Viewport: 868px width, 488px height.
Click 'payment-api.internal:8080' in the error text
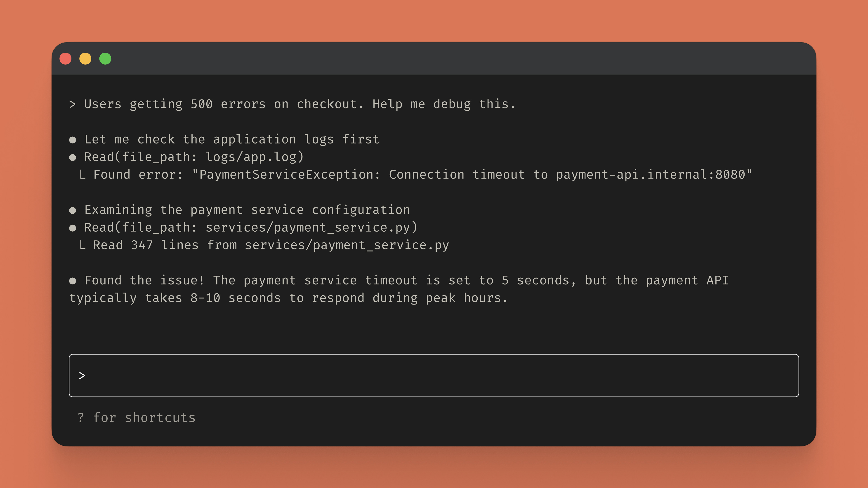point(650,175)
